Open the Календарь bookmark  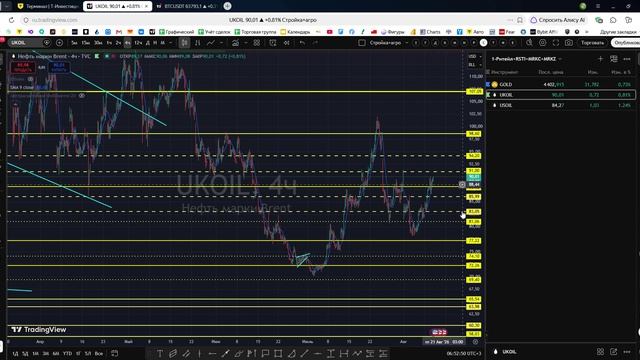pyautogui.click(x=295, y=31)
